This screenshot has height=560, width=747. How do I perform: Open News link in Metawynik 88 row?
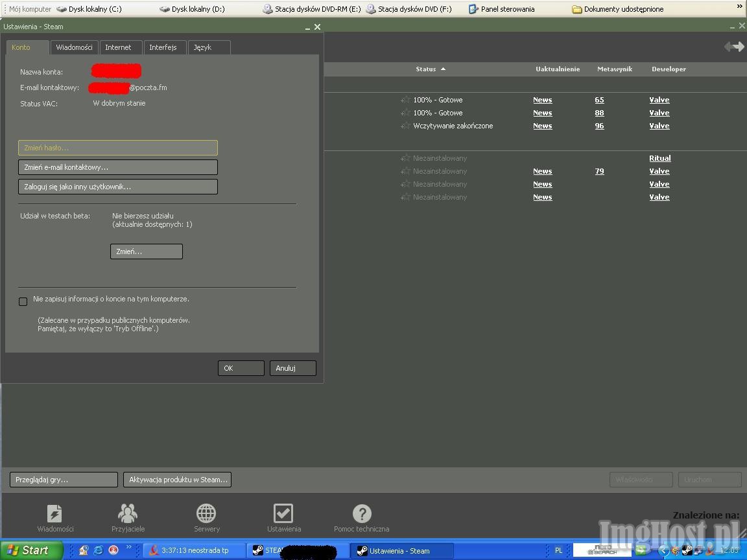[543, 113]
